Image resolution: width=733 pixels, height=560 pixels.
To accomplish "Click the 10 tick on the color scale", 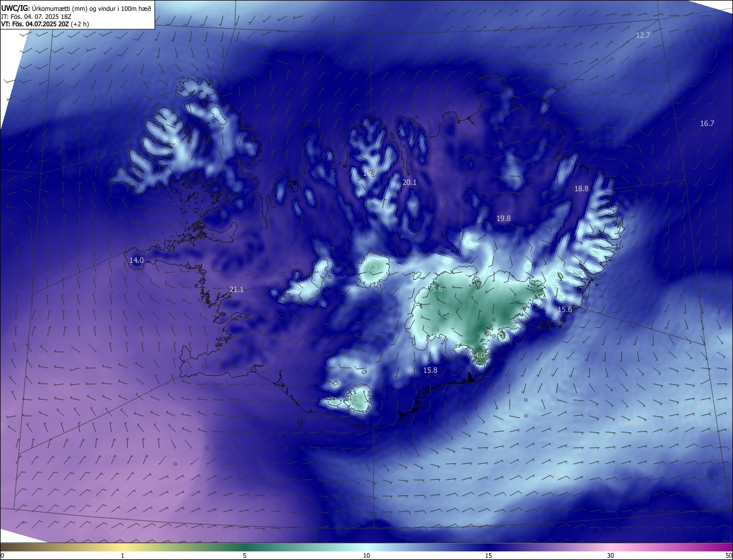I will point(366,555).
